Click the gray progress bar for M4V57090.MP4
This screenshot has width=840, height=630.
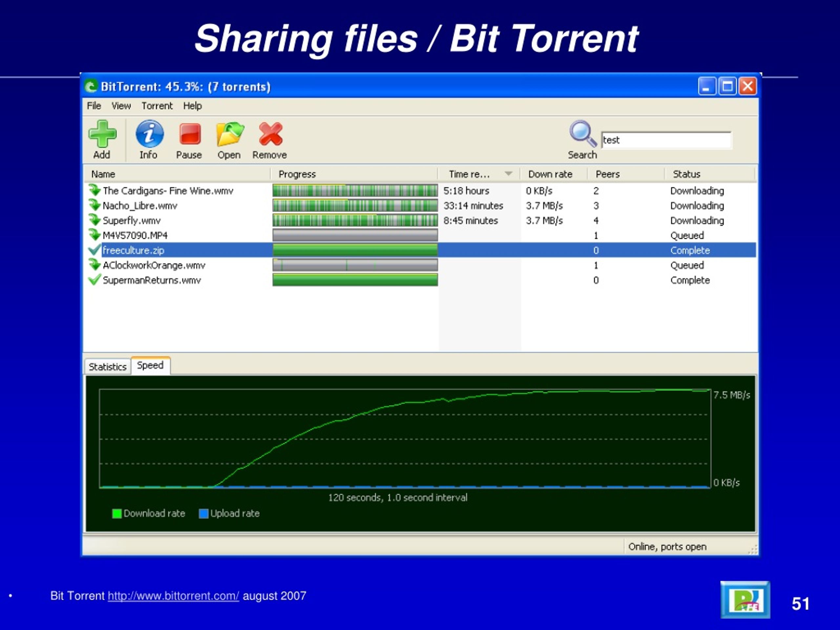tap(355, 235)
